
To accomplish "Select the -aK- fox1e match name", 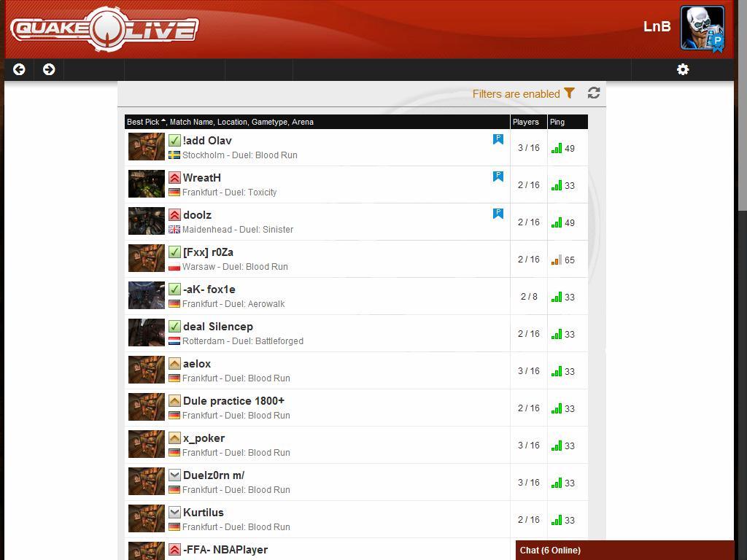I will (209, 289).
